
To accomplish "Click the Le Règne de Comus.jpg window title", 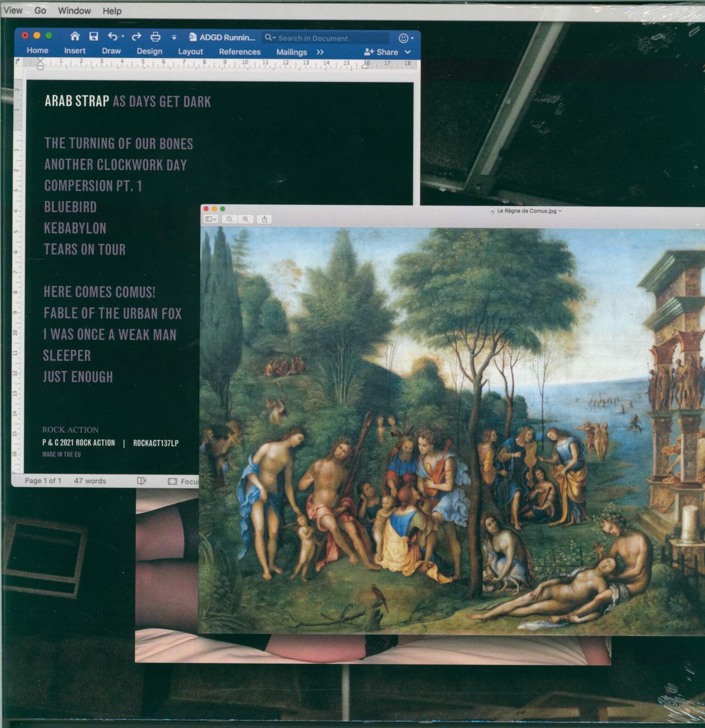I will [x=526, y=211].
